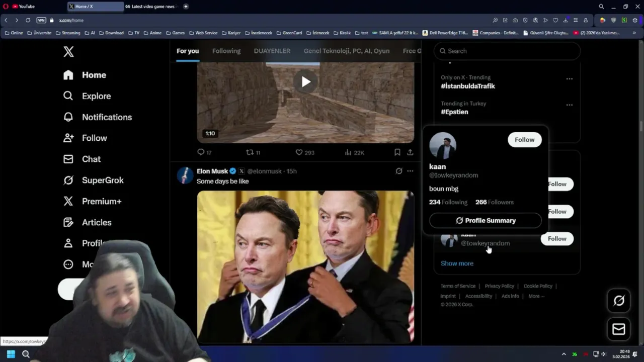Click the heart bookmark icon in browser toolbar
The width and height of the screenshot is (644, 362).
(x=555, y=20)
